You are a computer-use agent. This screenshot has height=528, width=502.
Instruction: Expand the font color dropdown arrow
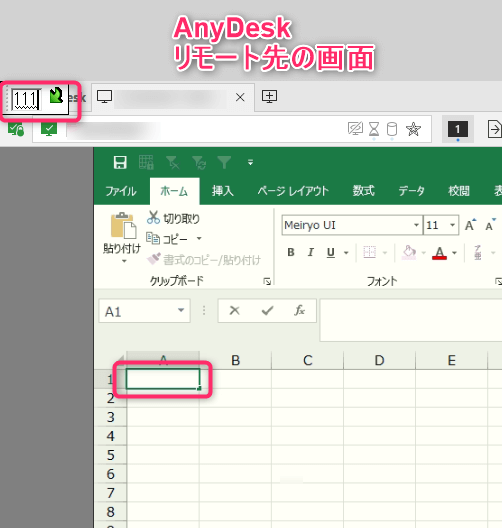455,253
